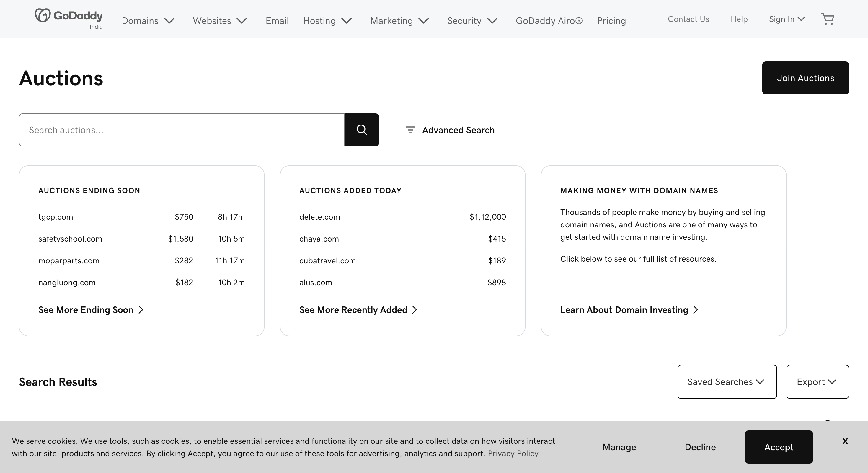Image resolution: width=868 pixels, height=473 pixels.
Task: Go to the Email menu item
Action: [x=277, y=21]
